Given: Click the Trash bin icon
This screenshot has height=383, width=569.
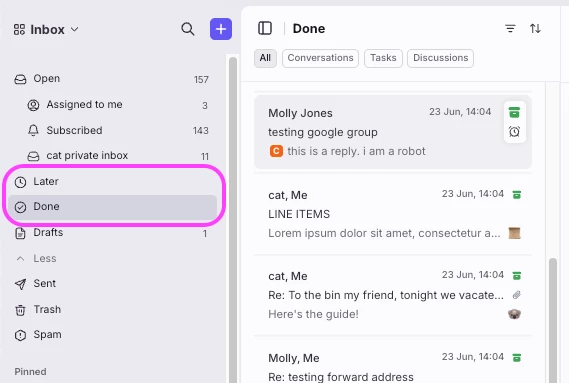Looking at the screenshot, I should coord(20,310).
